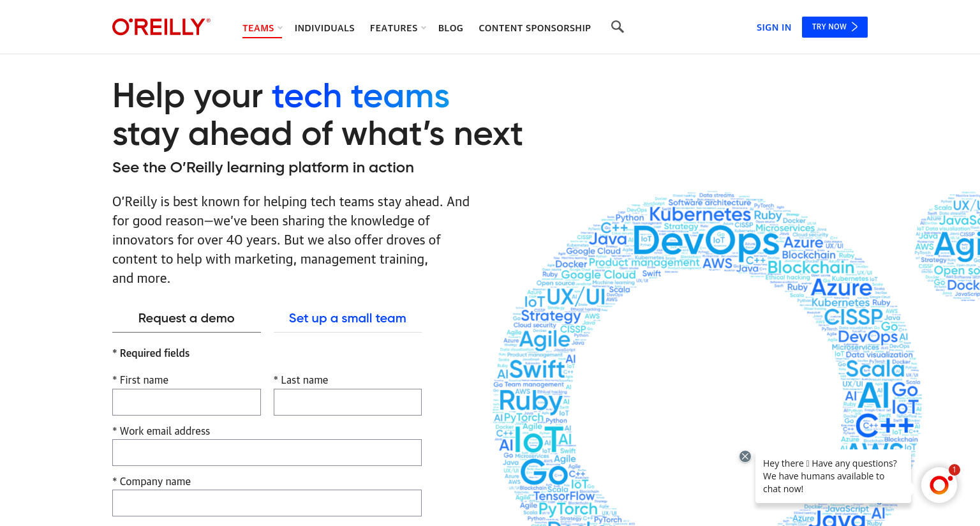
Task: Open the Features navigation item
Action: tap(394, 28)
